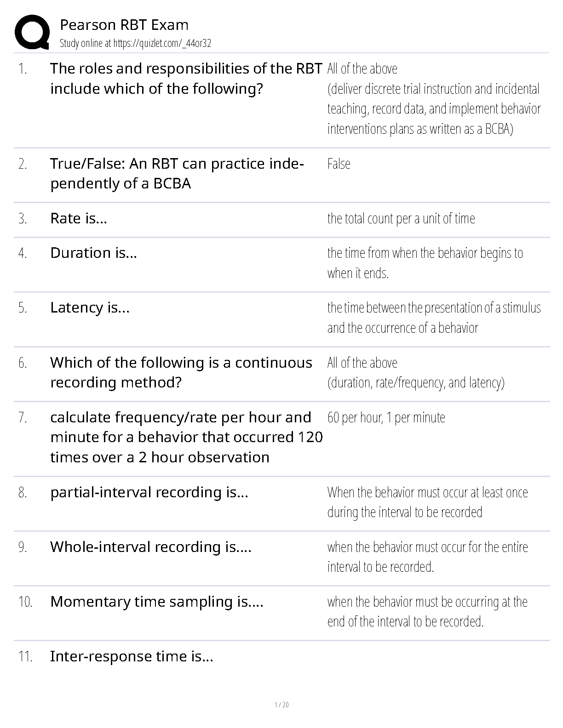This screenshot has width=563, height=728.
Task: Click the Pearson RBT Exam title
Action: (124, 25)
